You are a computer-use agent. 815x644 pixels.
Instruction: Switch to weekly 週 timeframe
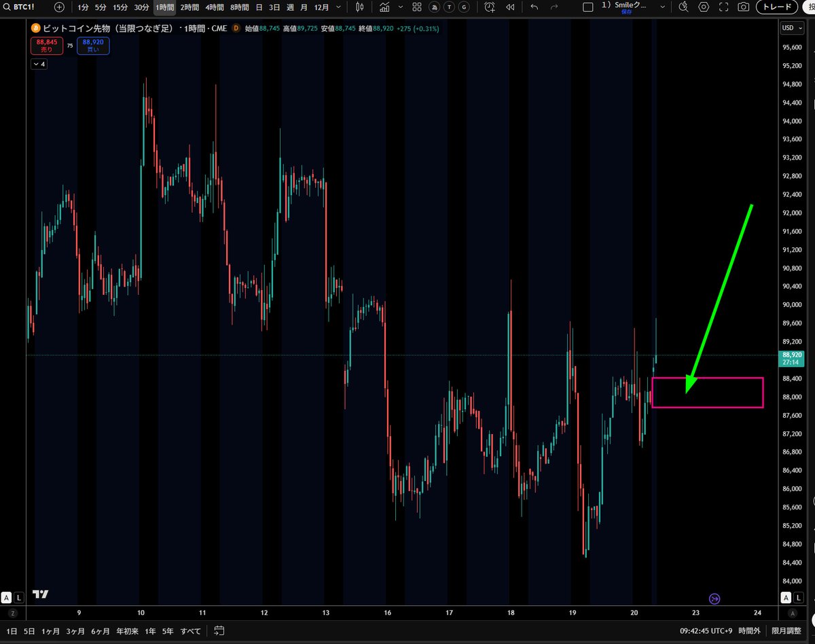click(290, 7)
